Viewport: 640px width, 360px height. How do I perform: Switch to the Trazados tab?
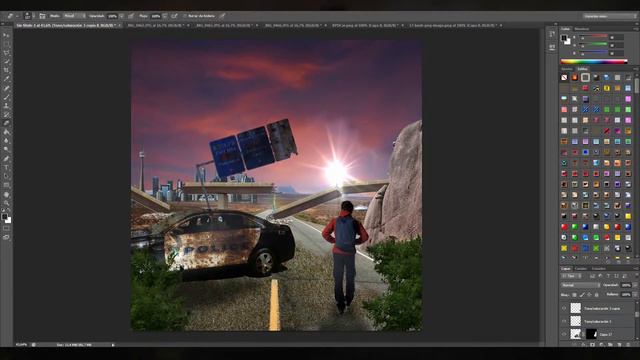coord(599,269)
